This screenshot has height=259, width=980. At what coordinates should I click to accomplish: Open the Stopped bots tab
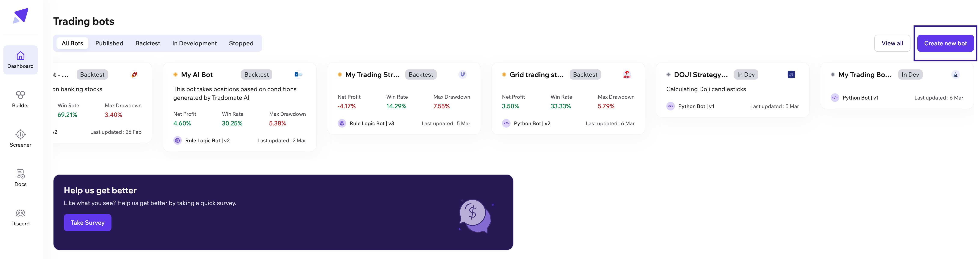tap(241, 43)
